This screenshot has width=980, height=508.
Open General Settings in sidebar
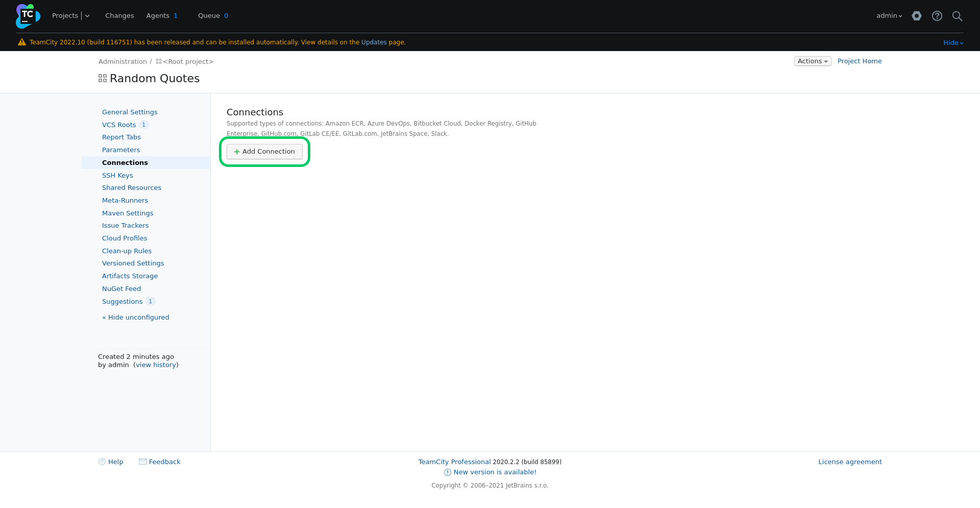(130, 112)
